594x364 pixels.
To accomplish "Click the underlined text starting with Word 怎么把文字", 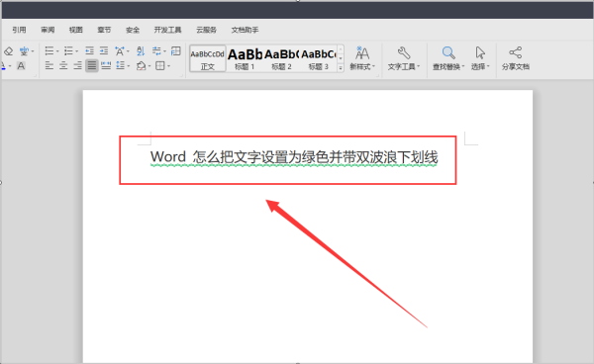I will (294, 157).
